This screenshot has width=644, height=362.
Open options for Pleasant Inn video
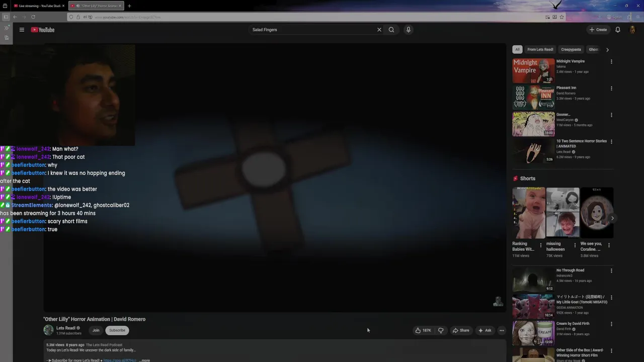(611, 88)
